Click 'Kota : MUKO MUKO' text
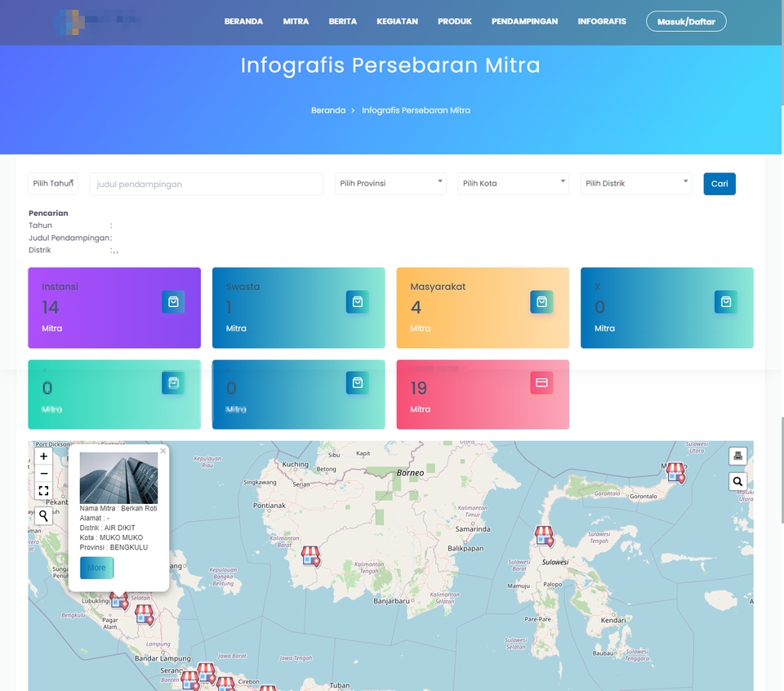 click(111, 537)
